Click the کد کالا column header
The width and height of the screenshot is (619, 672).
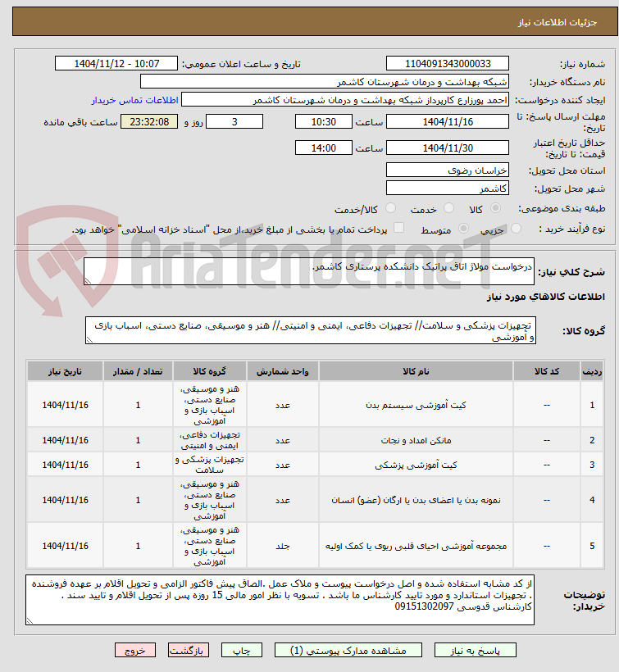[x=547, y=371]
